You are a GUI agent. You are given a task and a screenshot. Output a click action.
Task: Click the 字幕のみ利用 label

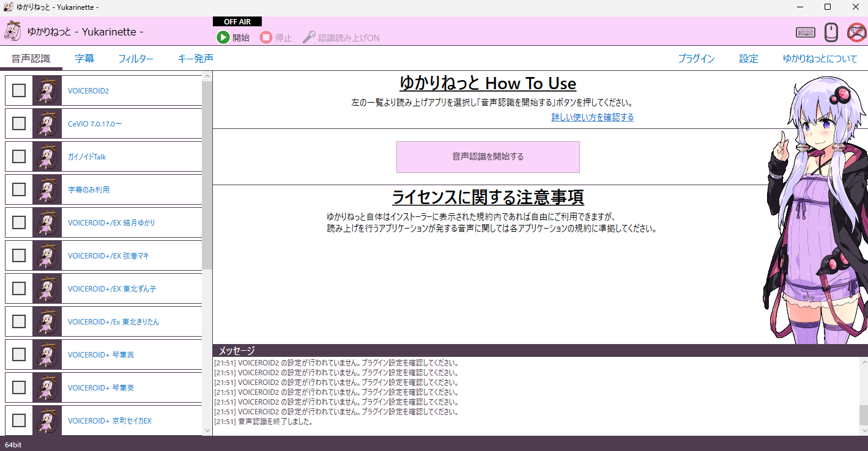89,190
